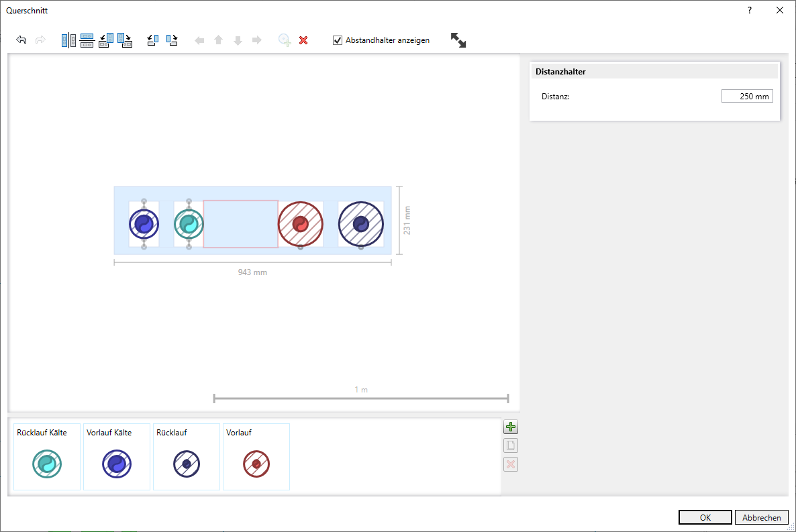
Task: Click the toolbar icon with right-down arrow before arrows
Action: click(172, 40)
